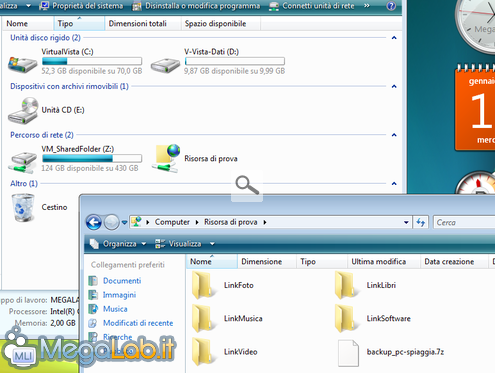This screenshot has width=495, height=373.
Task: Click the calendar gadget on the desktop
Action: (x=475, y=108)
